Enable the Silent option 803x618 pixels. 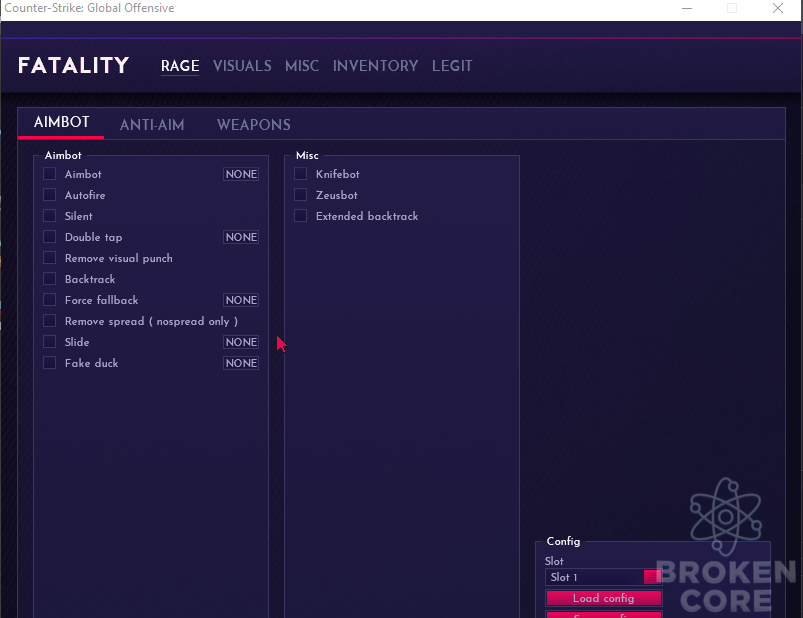tap(50, 216)
